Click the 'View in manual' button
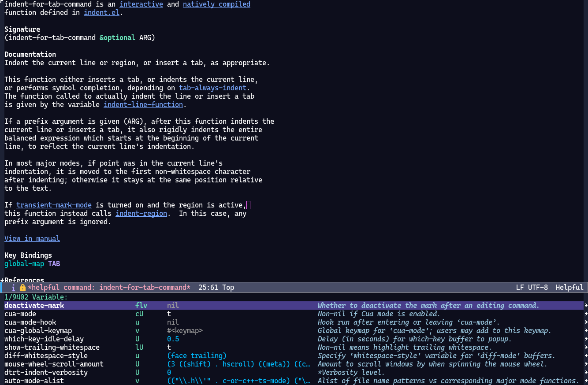Image resolution: width=588 pixels, height=385 pixels. tap(32, 239)
